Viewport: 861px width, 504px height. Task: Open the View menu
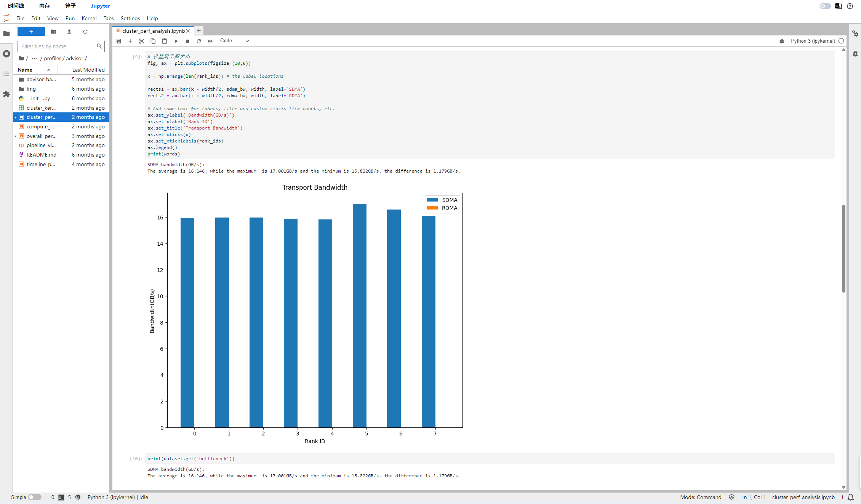[x=53, y=18]
